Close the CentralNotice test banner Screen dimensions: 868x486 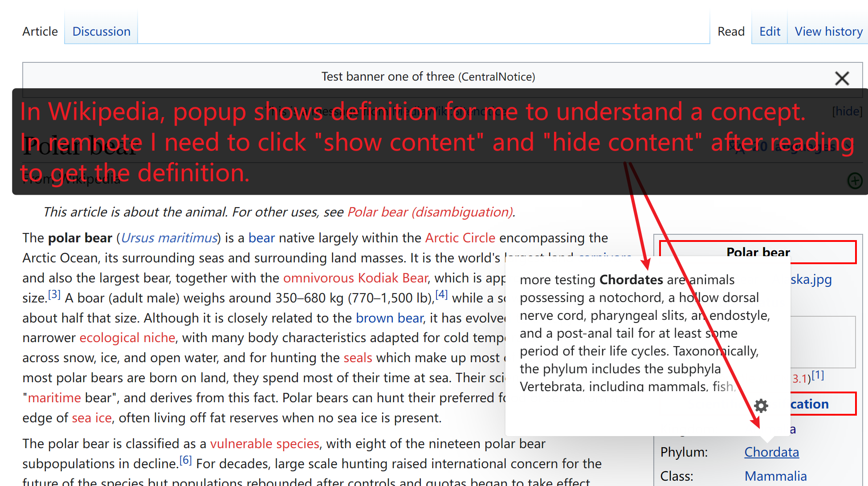tap(842, 78)
